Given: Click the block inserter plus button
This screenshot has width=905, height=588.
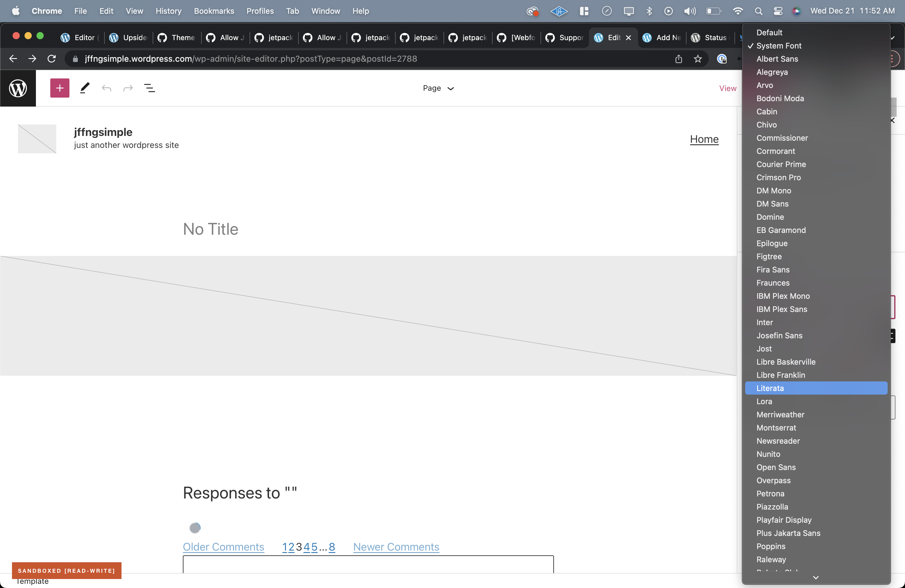Looking at the screenshot, I should [x=60, y=88].
